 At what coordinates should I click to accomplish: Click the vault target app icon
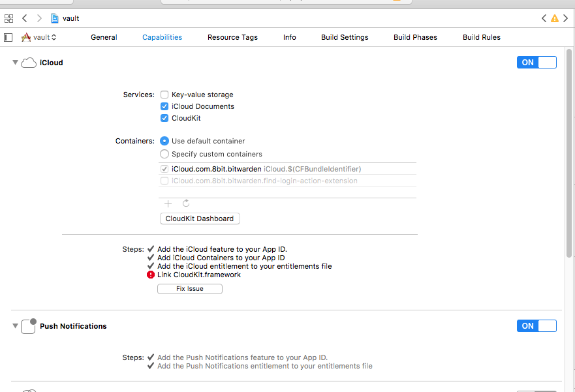coord(25,37)
